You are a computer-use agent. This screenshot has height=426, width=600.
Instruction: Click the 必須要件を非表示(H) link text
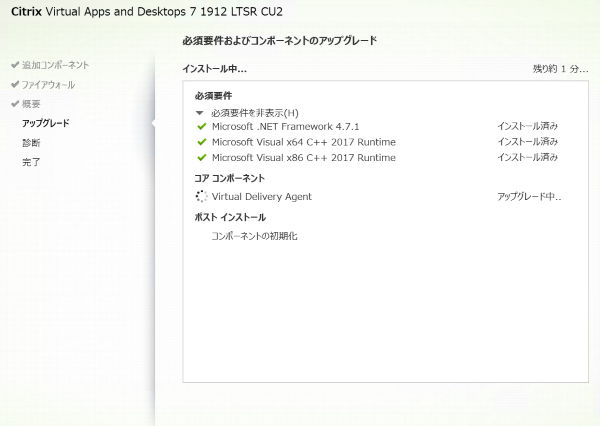255,113
